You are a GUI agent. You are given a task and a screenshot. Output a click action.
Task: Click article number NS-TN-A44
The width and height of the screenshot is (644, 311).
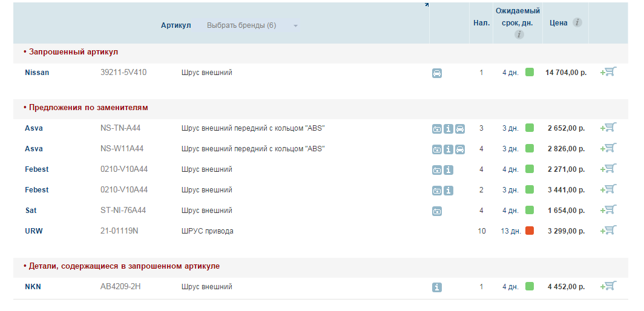120,128
